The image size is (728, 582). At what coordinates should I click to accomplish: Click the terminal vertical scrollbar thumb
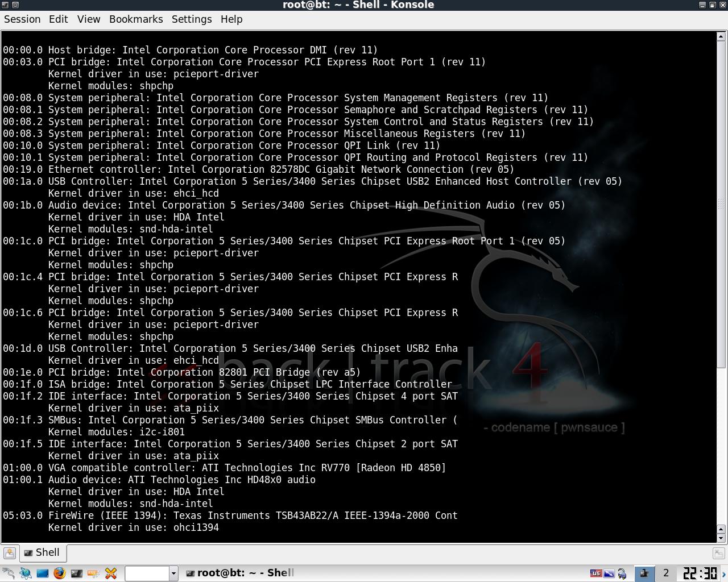[x=721, y=204]
